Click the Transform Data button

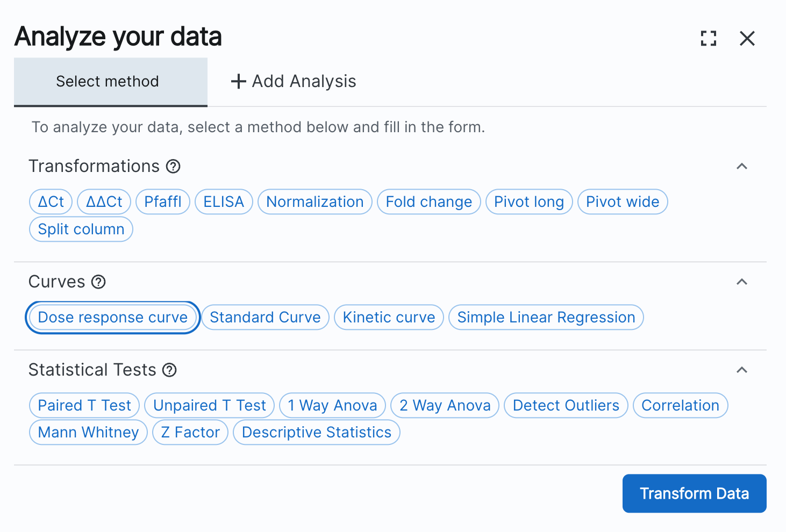694,493
